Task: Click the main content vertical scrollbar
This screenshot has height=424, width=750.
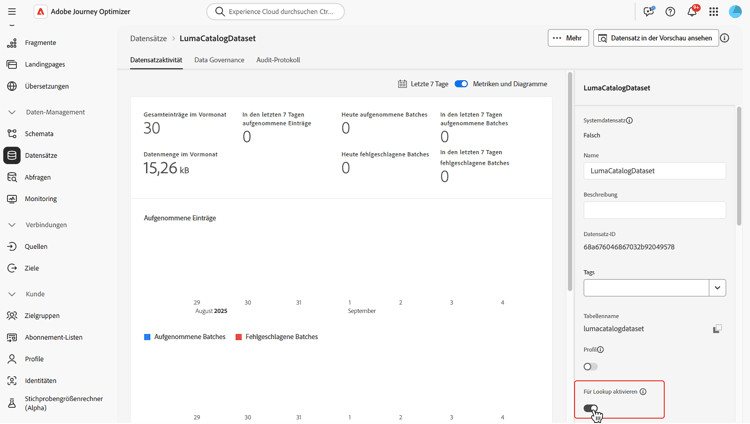Action: (x=570, y=182)
